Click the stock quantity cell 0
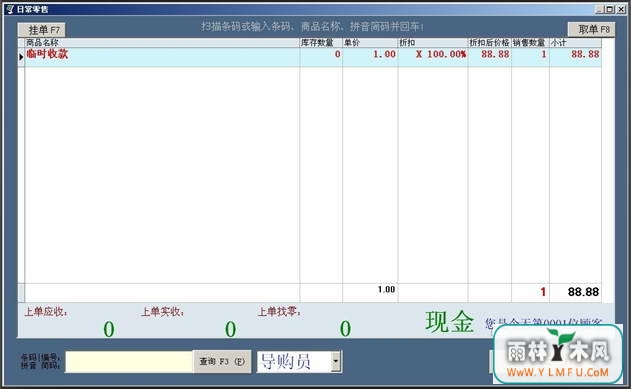The height and width of the screenshot is (389, 631). [321, 57]
